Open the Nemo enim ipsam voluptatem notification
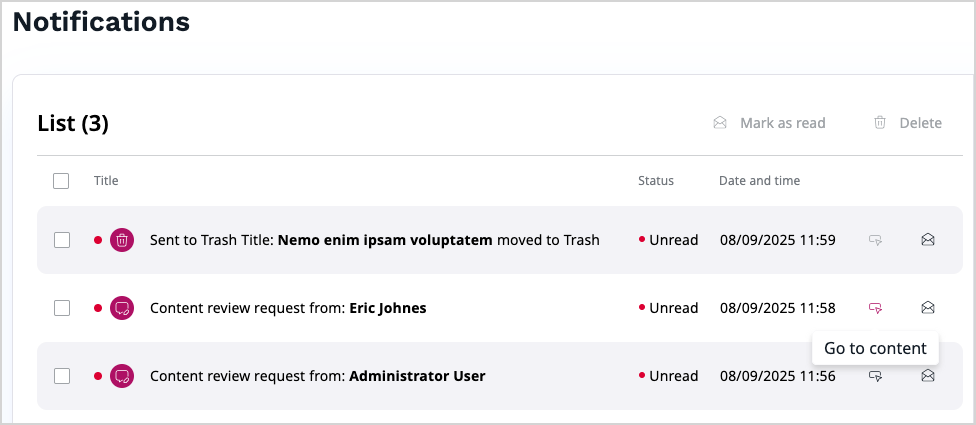This screenshot has height=425, width=976. pyautogui.click(x=384, y=240)
